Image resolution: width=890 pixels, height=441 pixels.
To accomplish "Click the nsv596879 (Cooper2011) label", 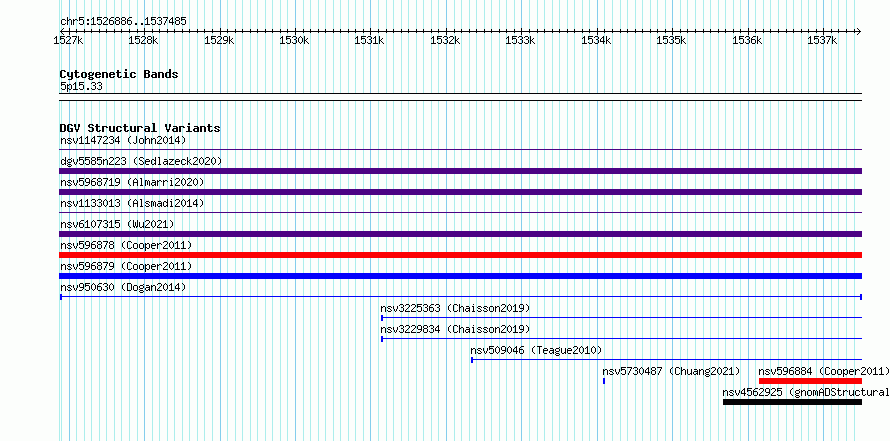I will (x=126, y=266).
